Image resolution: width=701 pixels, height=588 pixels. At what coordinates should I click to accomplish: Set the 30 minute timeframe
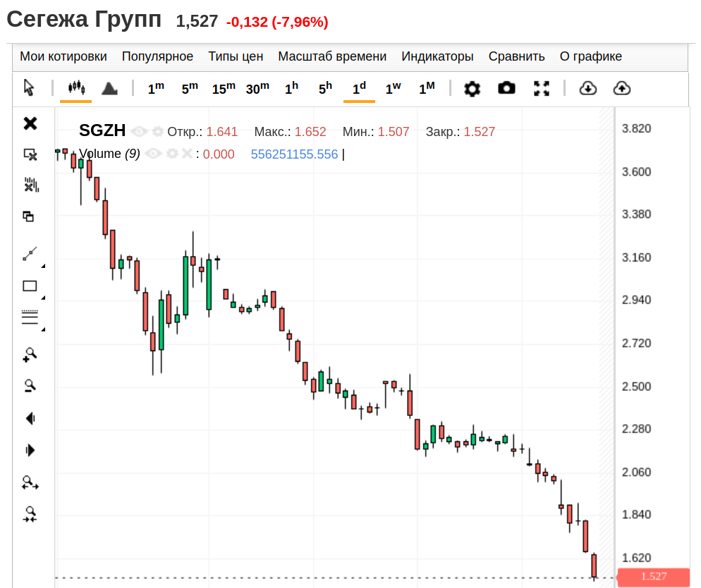pyautogui.click(x=257, y=88)
